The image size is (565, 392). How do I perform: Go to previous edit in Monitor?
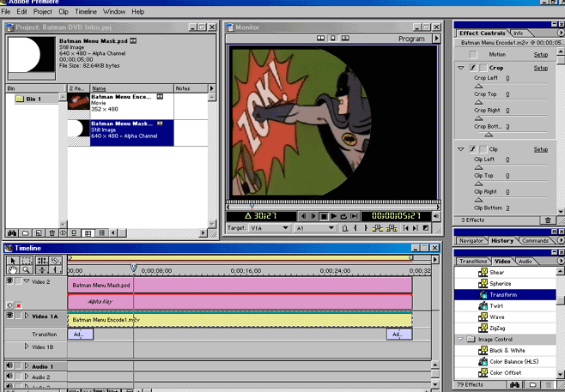click(x=406, y=228)
